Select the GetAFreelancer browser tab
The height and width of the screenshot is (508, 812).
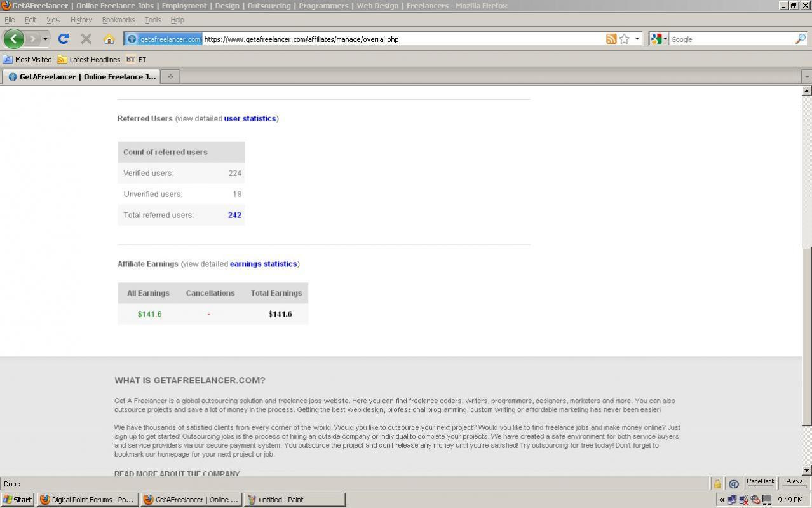(81, 77)
